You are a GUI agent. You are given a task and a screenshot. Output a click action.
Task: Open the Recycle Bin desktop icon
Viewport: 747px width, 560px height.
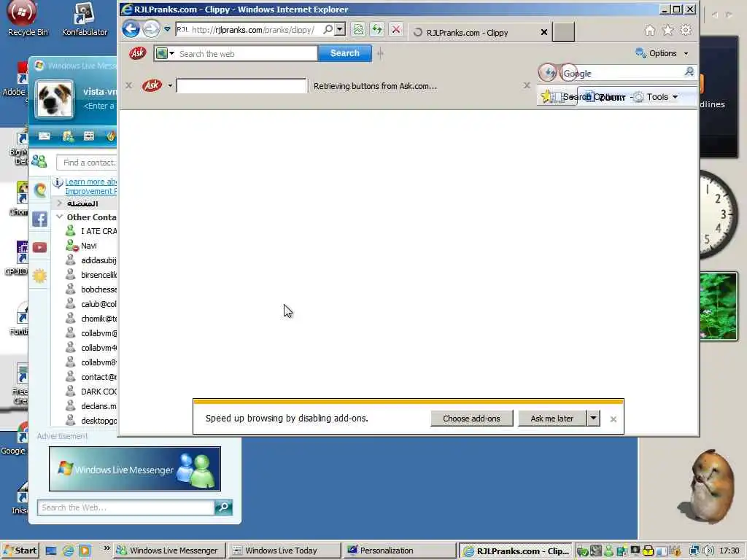click(28, 19)
